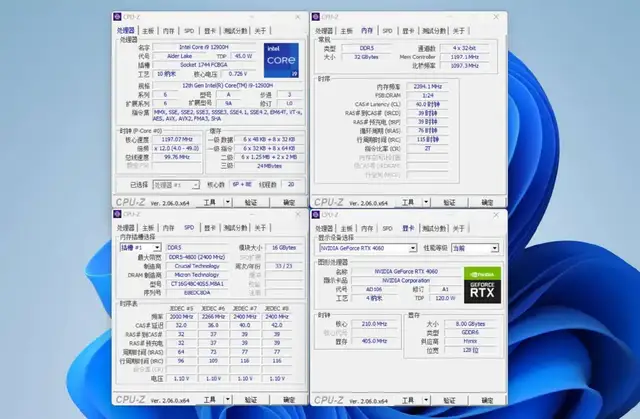640x419 pixels.
Task: Click 确定 button in SPD window
Action: [x=289, y=400]
